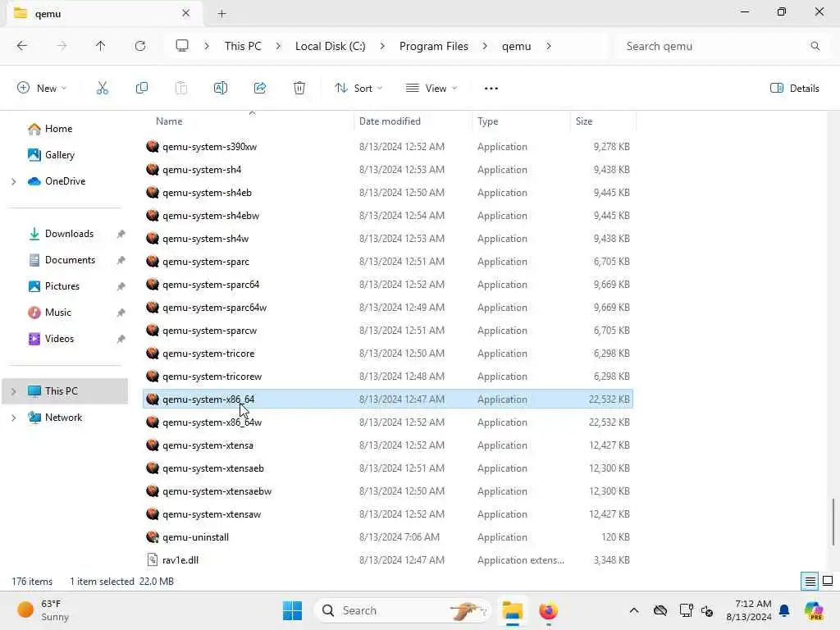Click the Rename icon in toolbar
The width and height of the screenshot is (840, 630).
[221, 89]
